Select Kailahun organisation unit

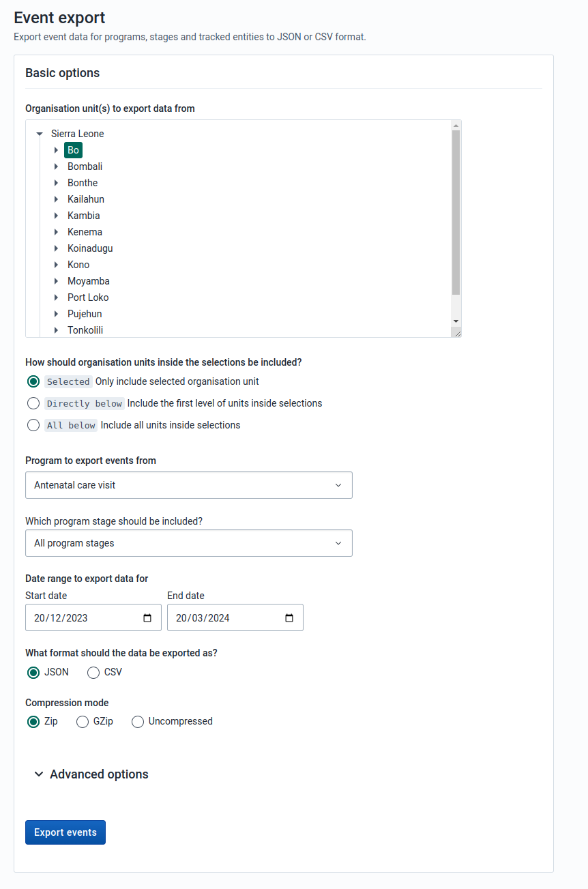(86, 199)
